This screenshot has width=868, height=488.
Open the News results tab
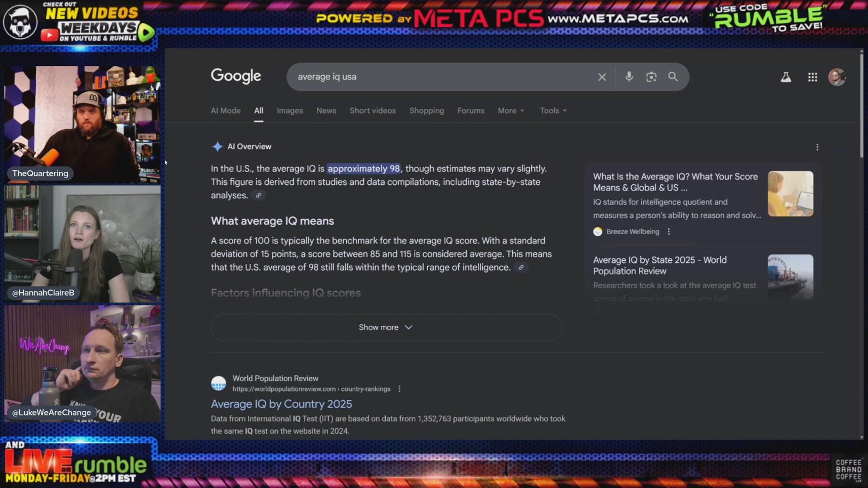pos(326,111)
